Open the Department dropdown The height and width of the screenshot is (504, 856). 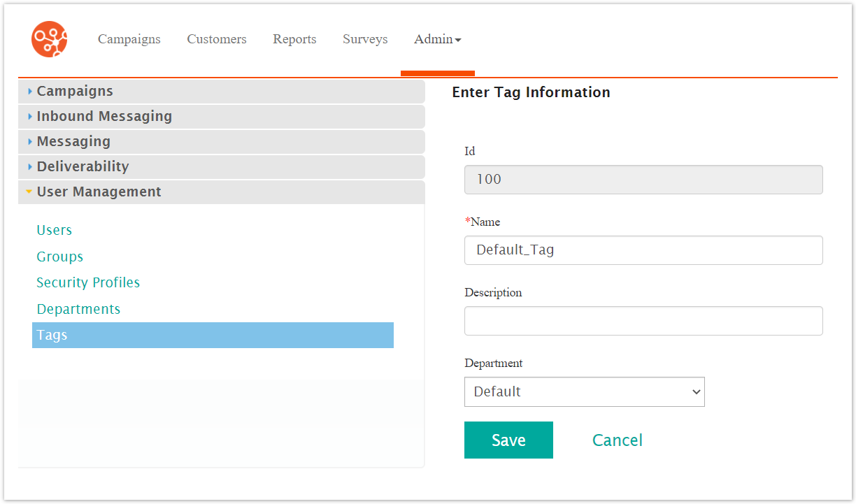click(584, 392)
